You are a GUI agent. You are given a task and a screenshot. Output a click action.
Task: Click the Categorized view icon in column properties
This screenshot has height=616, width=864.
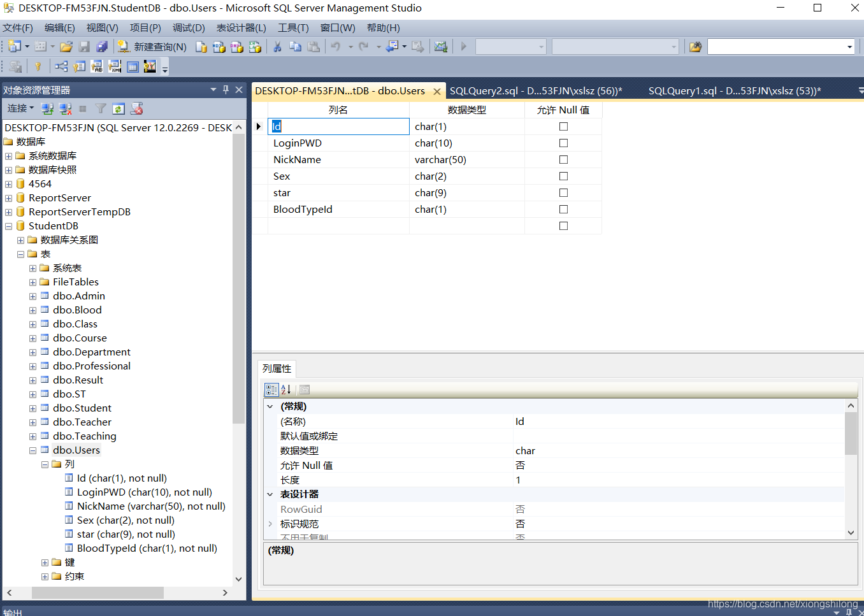[271, 389]
